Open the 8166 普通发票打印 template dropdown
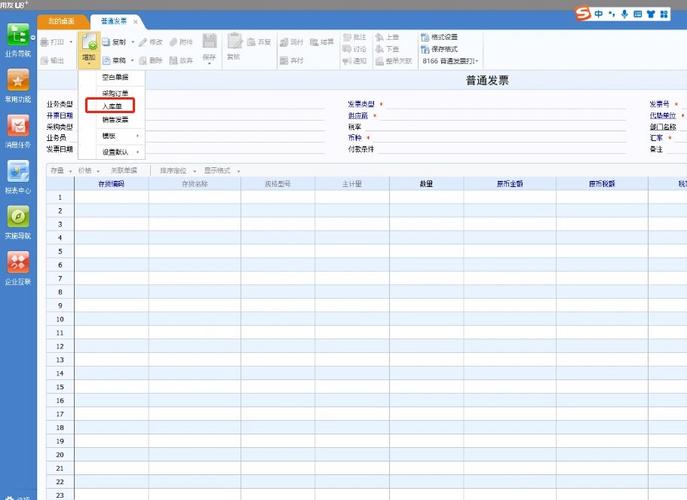 [450, 61]
